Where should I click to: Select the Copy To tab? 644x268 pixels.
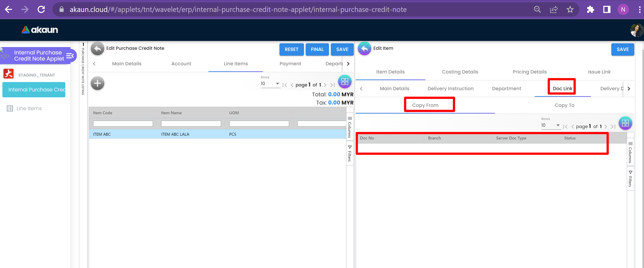pos(564,105)
